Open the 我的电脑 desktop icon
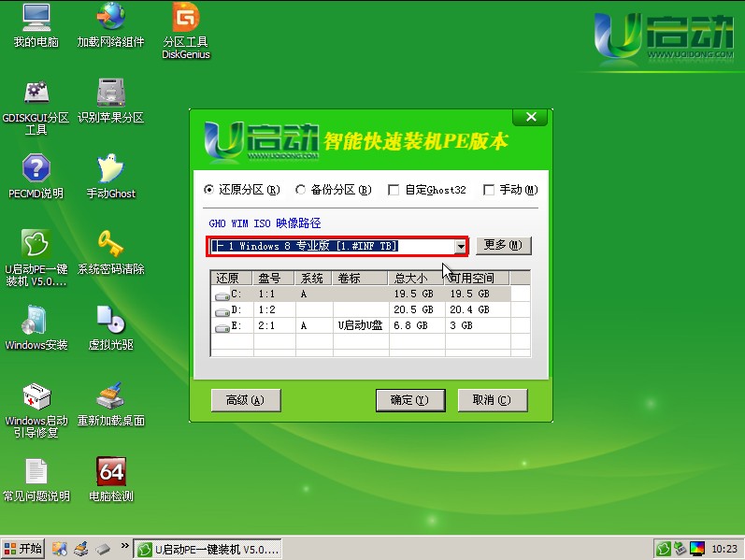Screen dimensions: 745x560 (36, 23)
